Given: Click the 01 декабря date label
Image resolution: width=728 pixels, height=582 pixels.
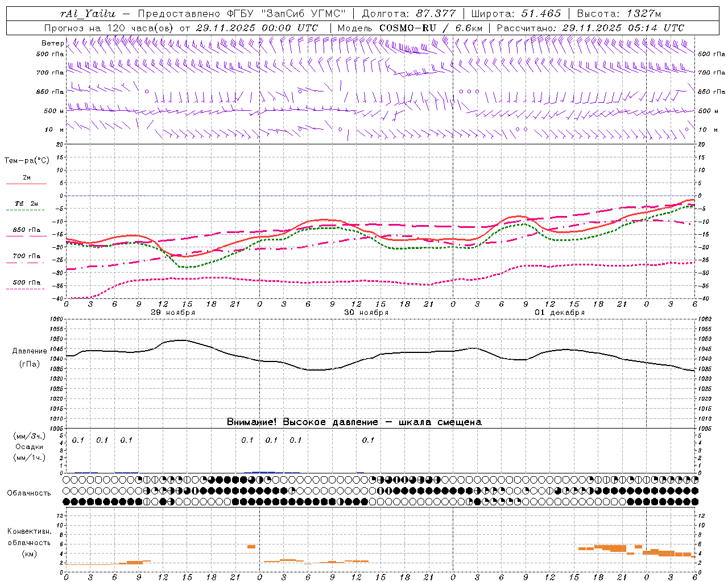Looking at the screenshot, I should click(x=560, y=313).
